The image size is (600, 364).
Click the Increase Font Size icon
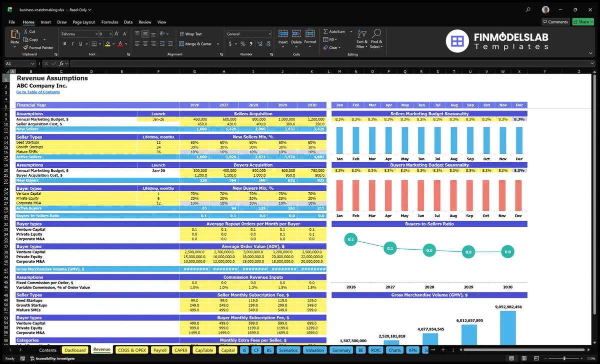tap(117, 33)
